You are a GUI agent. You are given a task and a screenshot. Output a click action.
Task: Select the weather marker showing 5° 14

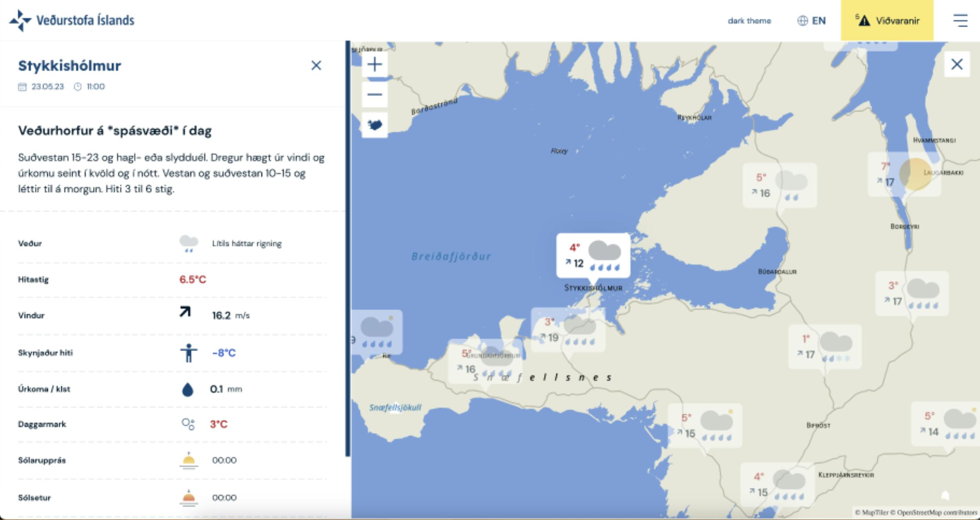946,424
